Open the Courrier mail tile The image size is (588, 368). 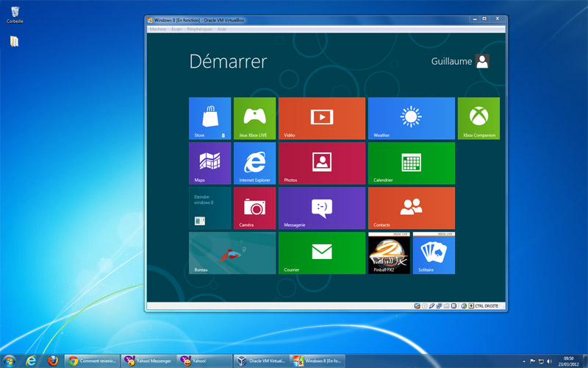coord(322,253)
